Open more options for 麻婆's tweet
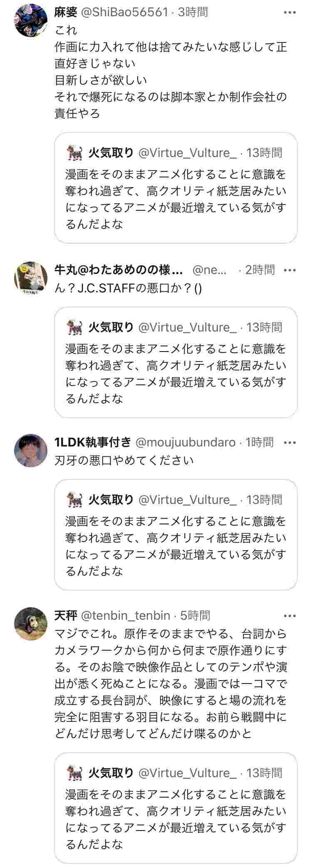 pos(290,12)
